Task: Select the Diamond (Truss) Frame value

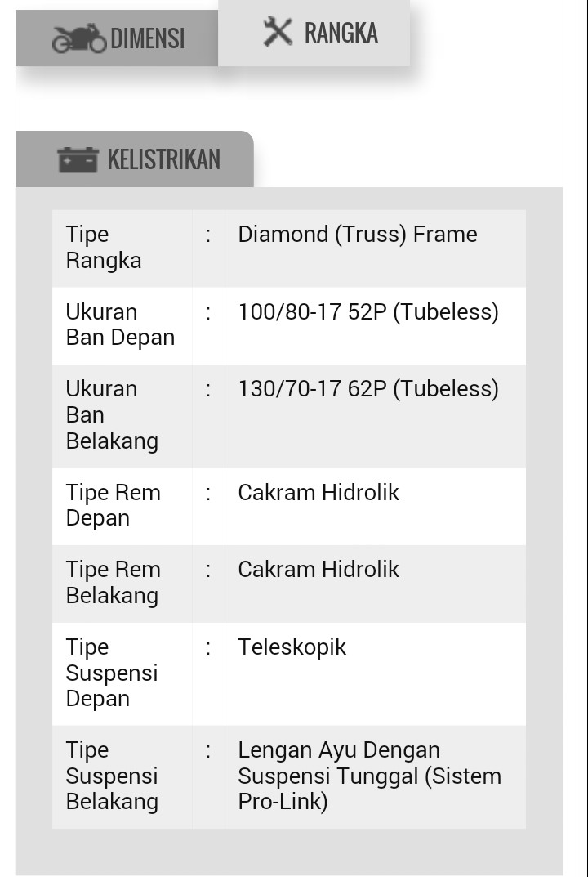Action: coord(358,235)
